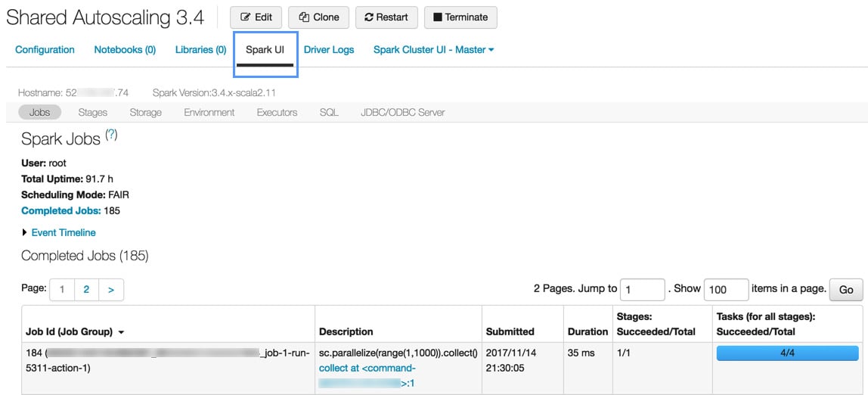Open the Driver Logs tab

(x=329, y=50)
